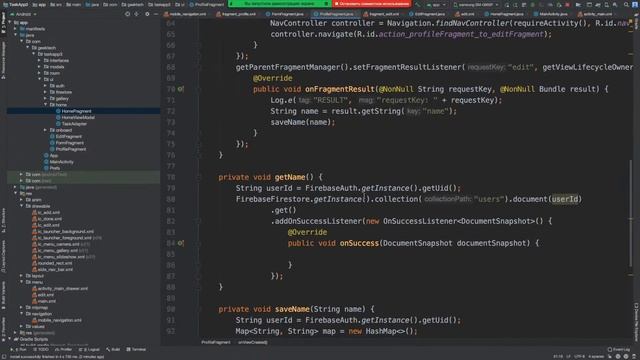Open the Samsung device selector dropdown
The image size is (640, 360).
476,5
